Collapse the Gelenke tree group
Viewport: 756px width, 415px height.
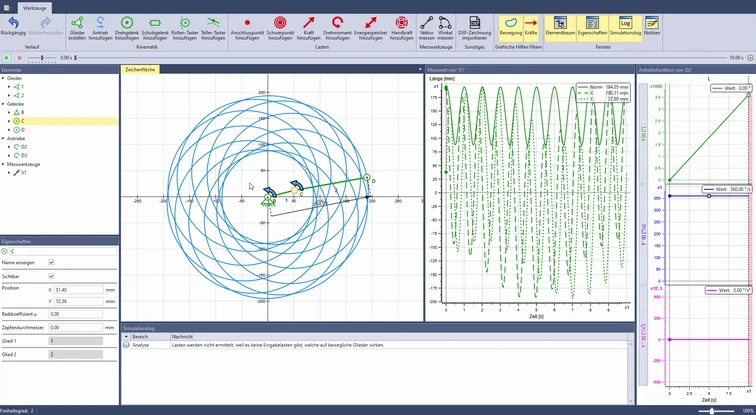pyautogui.click(x=3, y=104)
